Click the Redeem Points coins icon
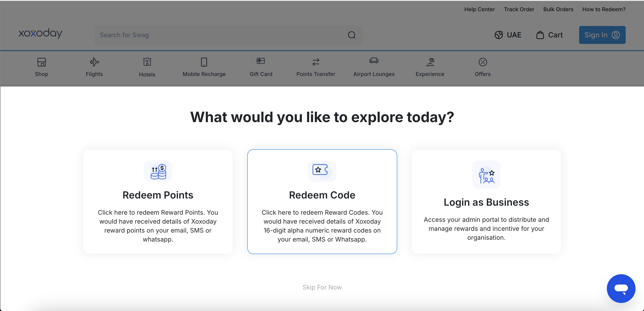The height and width of the screenshot is (311, 644). 158,171
